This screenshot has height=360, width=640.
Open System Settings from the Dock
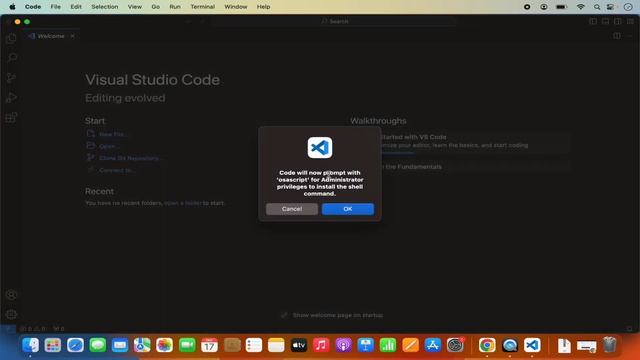(x=455, y=345)
